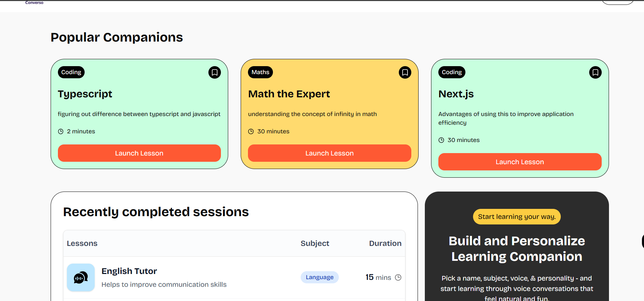Launch the Typescript lesson
The image size is (644, 301).
[139, 153]
